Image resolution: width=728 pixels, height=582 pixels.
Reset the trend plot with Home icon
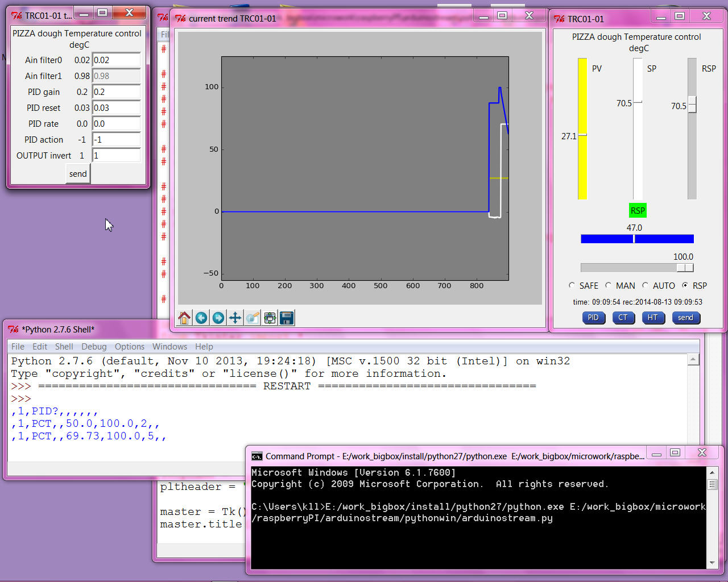pyautogui.click(x=184, y=318)
